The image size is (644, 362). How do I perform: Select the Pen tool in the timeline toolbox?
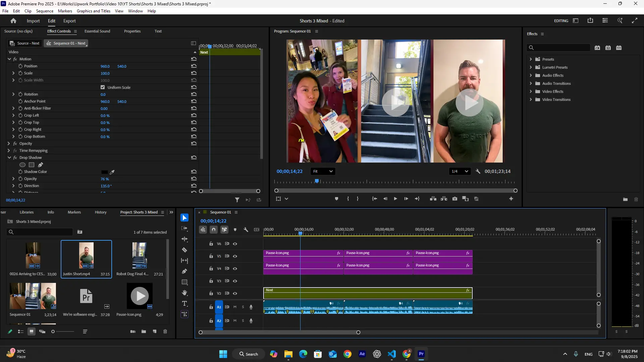(184, 271)
